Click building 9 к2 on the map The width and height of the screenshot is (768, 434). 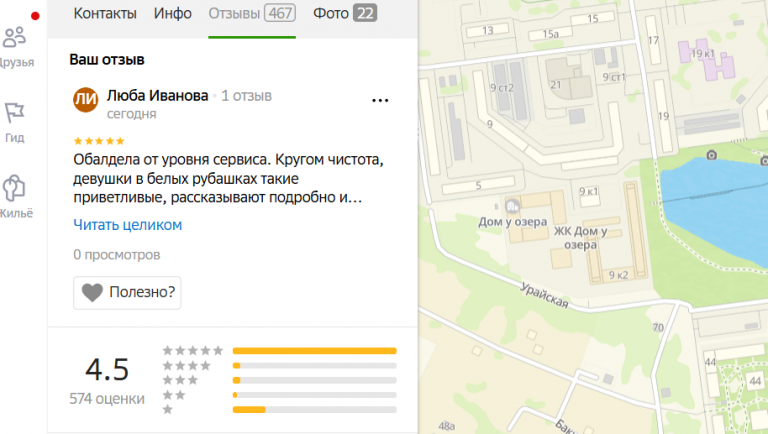tap(618, 275)
